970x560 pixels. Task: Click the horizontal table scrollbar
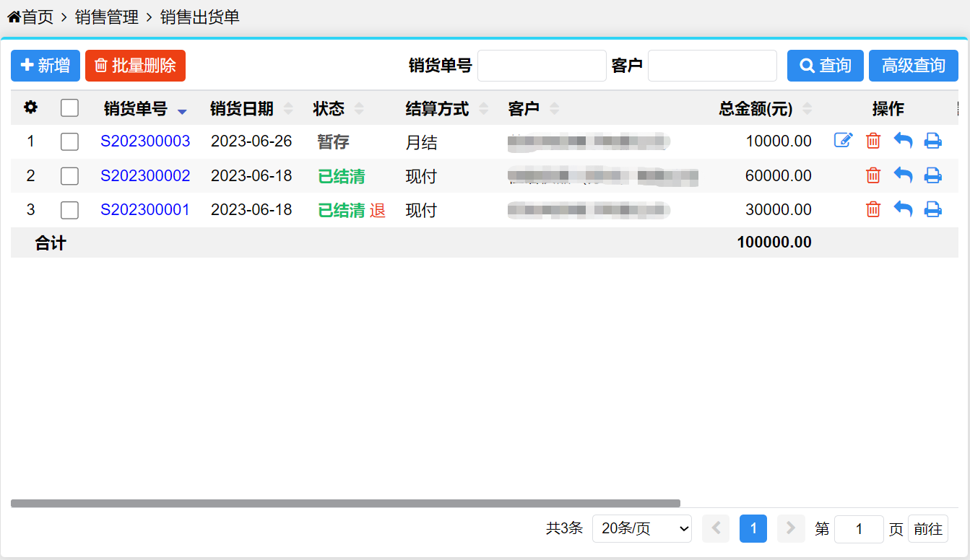(345, 503)
